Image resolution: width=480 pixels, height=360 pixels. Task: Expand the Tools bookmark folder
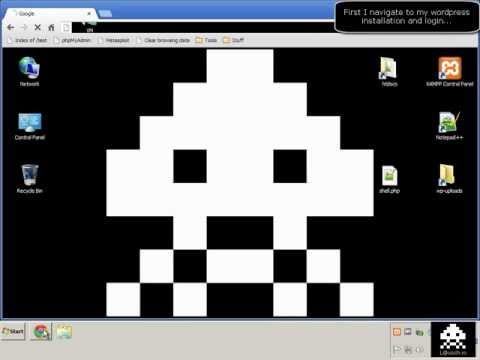coord(206,40)
